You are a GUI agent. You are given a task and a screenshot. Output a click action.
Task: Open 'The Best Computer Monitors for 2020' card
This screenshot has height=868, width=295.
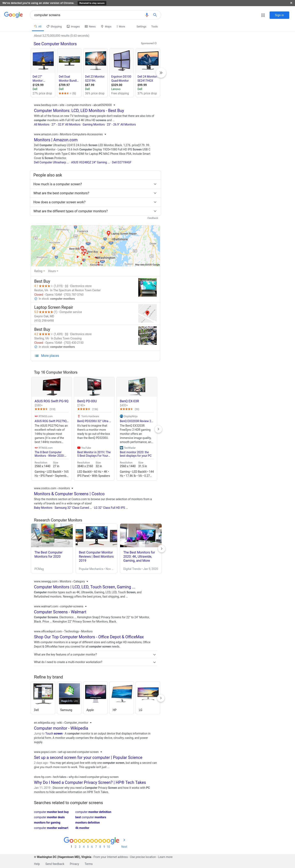(x=52, y=548)
